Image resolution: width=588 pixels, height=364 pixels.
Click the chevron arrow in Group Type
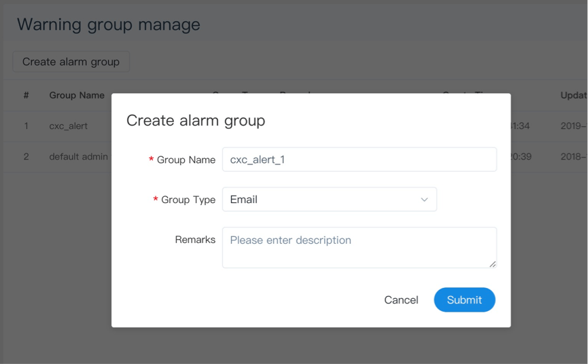[424, 200]
